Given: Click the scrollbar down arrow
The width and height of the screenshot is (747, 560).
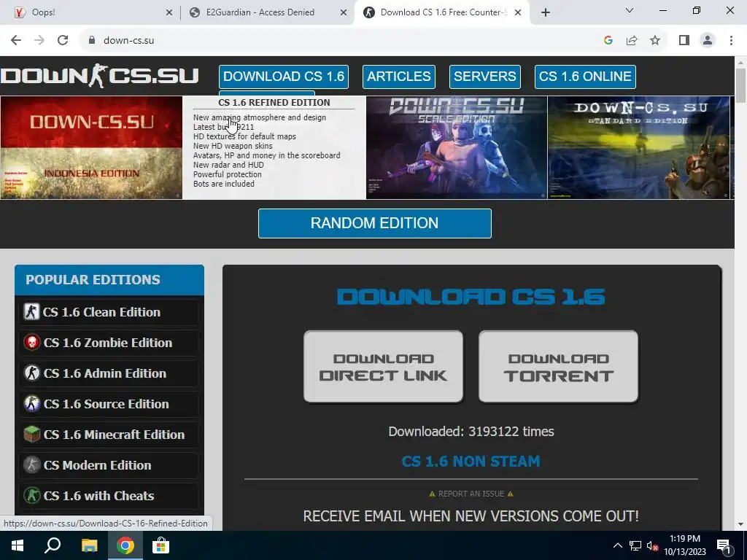Looking at the screenshot, I should click(741, 524).
